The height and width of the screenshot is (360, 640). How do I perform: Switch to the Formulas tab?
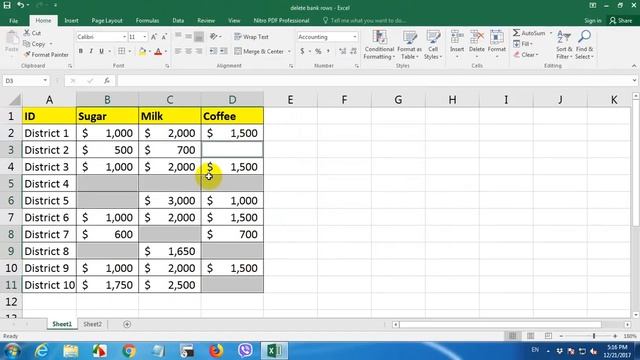147,20
